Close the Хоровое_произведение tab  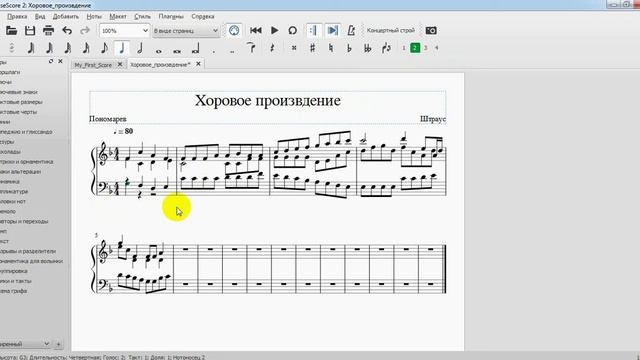click(198, 64)
